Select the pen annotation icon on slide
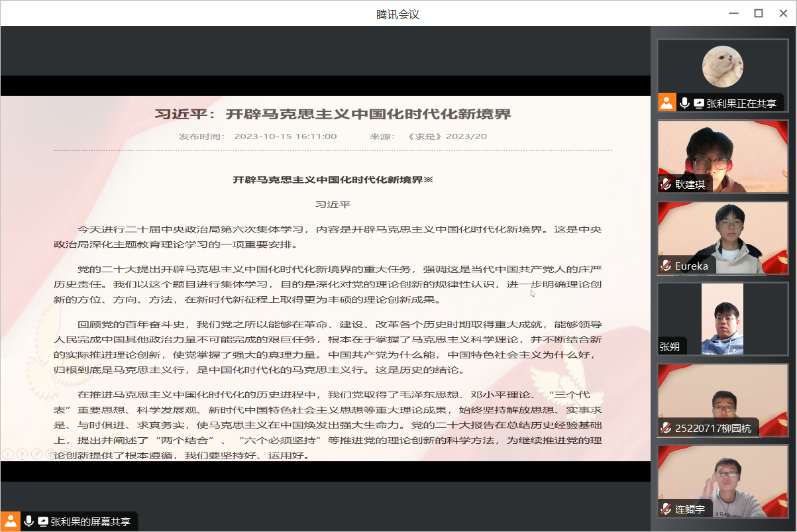Screen dimensions: 797x532 click(x=36, y=454)
